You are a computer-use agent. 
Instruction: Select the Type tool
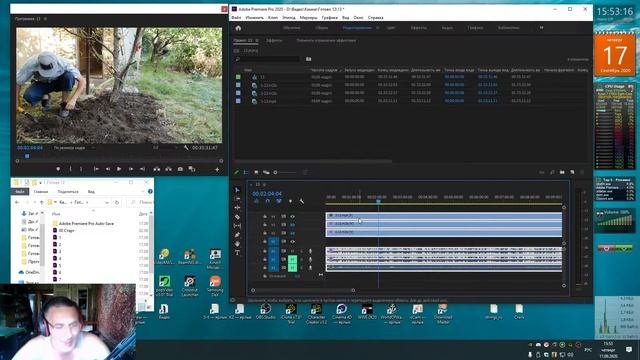[x=238, y=253]
